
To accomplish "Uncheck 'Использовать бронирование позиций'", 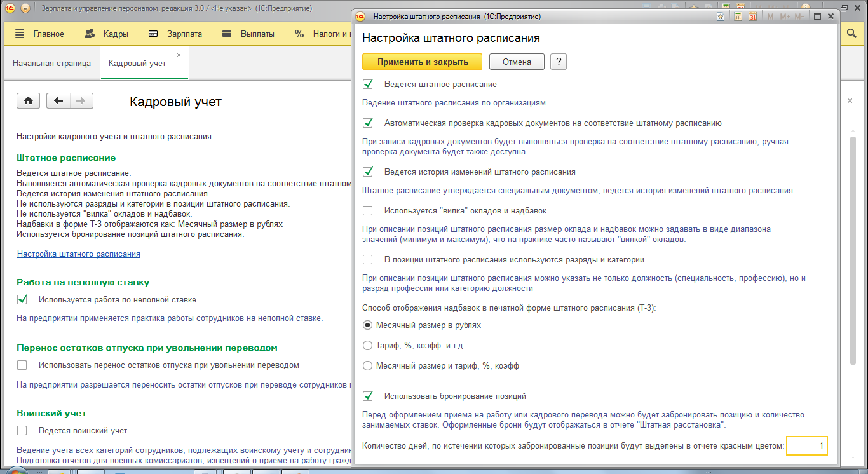I will pos(367,396).
